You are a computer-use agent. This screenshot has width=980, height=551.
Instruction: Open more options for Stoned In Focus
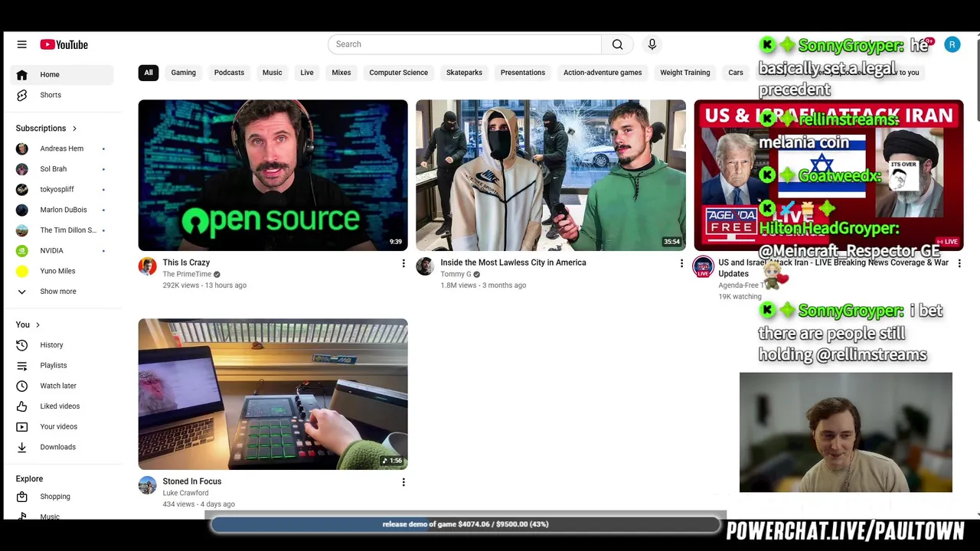tap(403, 482)
